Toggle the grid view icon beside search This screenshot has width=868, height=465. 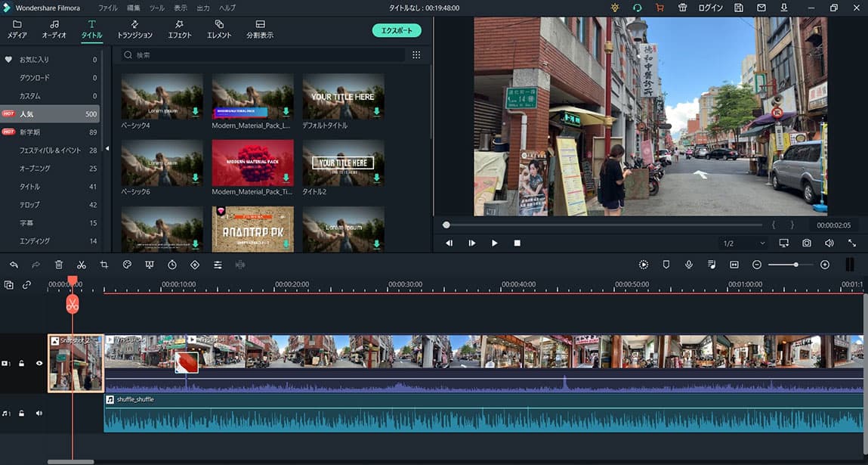[x=416, y=55]
